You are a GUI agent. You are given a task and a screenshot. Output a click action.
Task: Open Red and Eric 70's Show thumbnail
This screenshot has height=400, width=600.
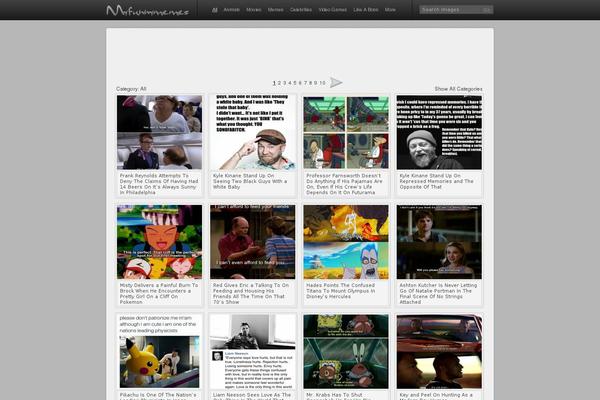(x=253, y=242)
